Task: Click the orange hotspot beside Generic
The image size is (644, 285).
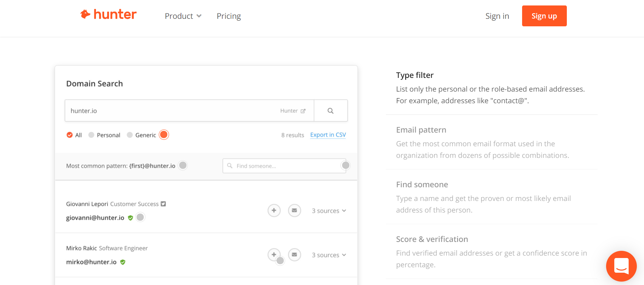Action: [164, 135]
